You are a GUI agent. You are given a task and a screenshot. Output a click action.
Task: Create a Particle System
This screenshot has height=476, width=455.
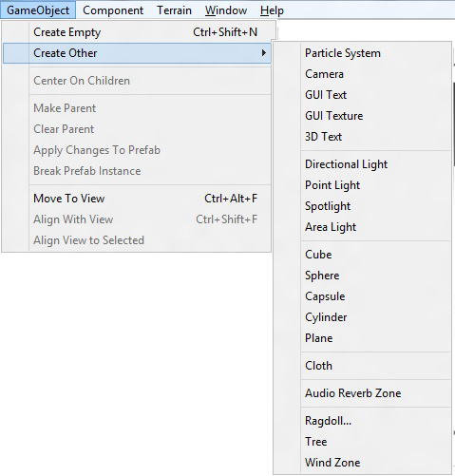362,53
